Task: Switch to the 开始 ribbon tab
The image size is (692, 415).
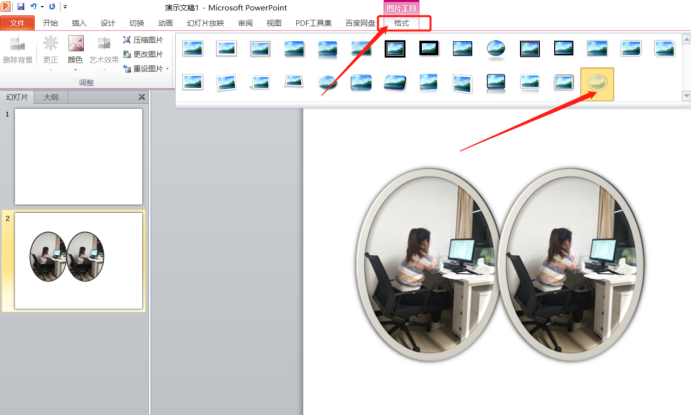Action: tap(50, 23)
